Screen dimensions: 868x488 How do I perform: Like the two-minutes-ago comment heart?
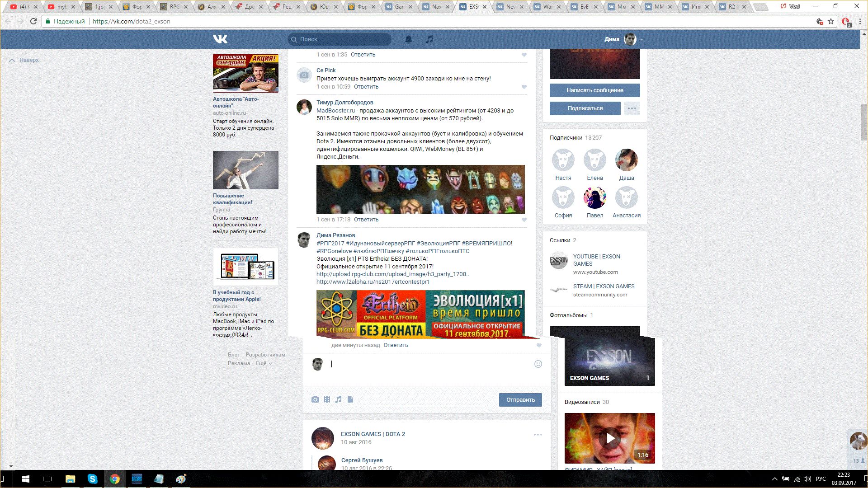539,345
